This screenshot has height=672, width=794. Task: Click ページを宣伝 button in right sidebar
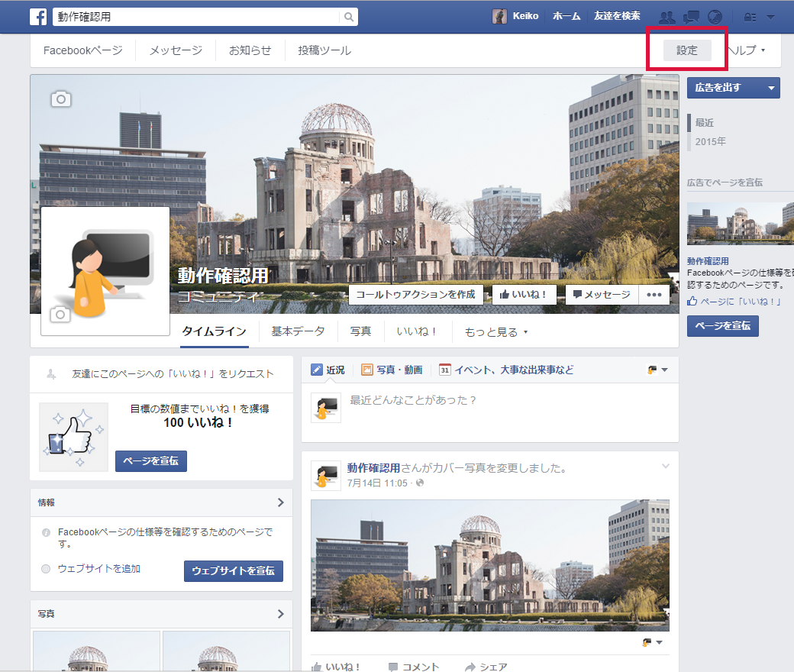(722, 325)
